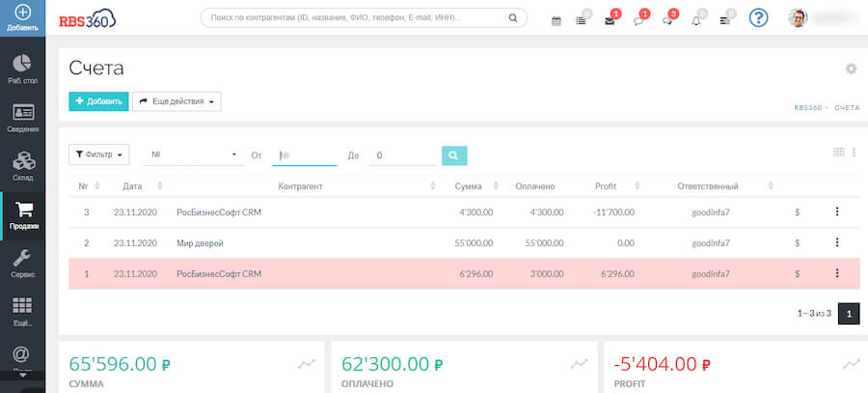Open Склад warehouse in sidebar
The image size is (868, 393).
[x=22, y=164]
